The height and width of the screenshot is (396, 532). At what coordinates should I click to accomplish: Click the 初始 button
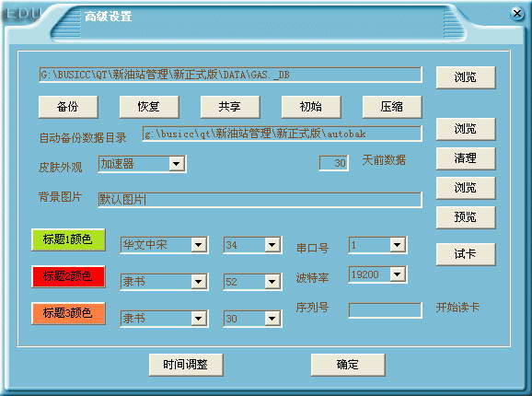pyautogui.click(x=311, y=107)
